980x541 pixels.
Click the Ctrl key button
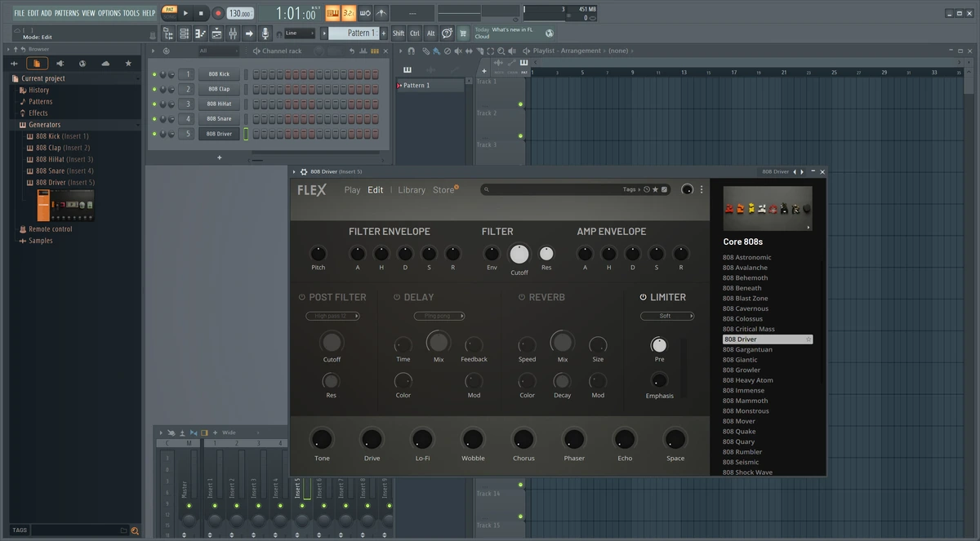[x=415, y=33]
